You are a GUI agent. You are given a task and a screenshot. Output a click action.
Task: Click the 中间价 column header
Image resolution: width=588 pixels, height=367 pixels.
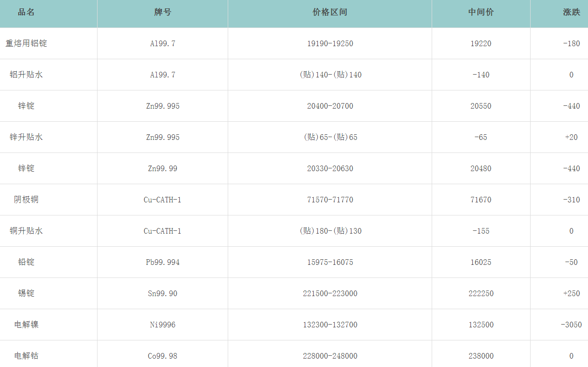[x=481, y=13]
